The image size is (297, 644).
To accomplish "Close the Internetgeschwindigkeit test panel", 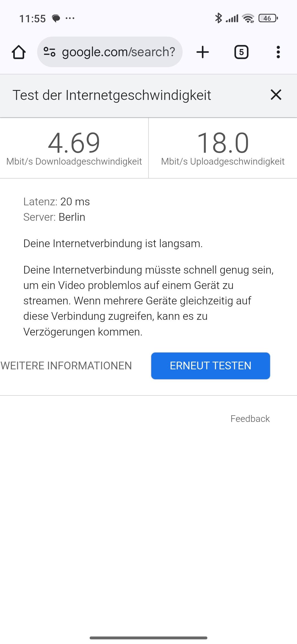I will [276, 95].
